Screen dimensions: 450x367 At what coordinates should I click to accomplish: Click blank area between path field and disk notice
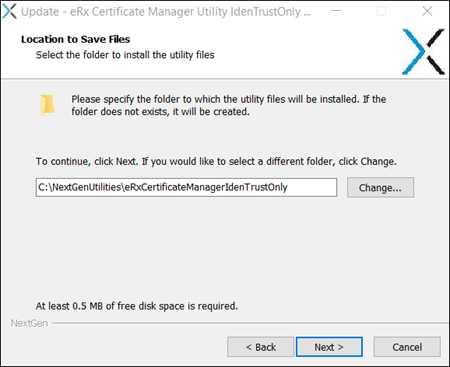(225, 248)
